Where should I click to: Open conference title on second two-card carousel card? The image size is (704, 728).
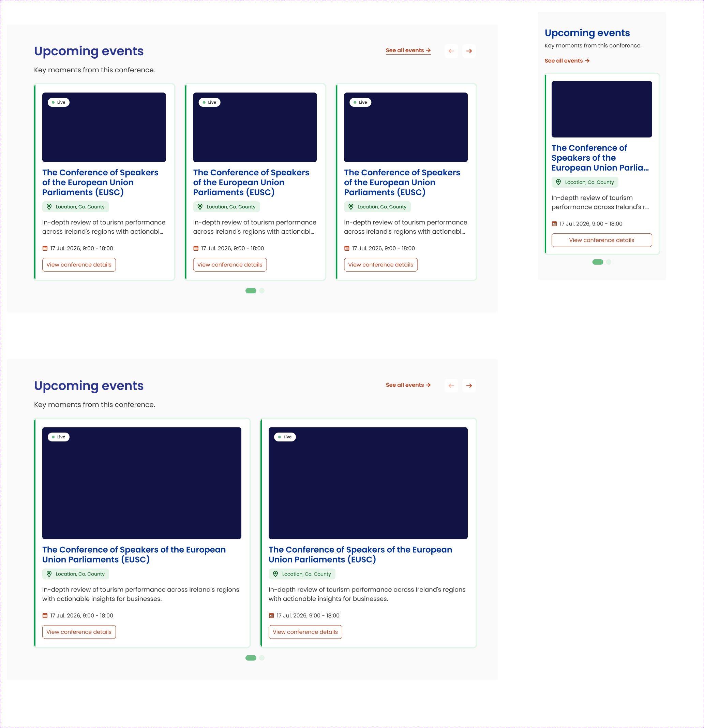(360, 555)
